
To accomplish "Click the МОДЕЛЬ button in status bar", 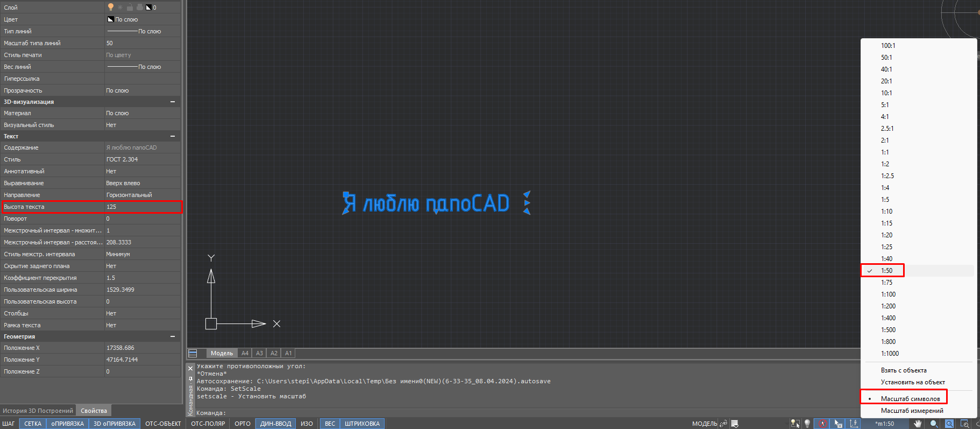I will (704, 424).
